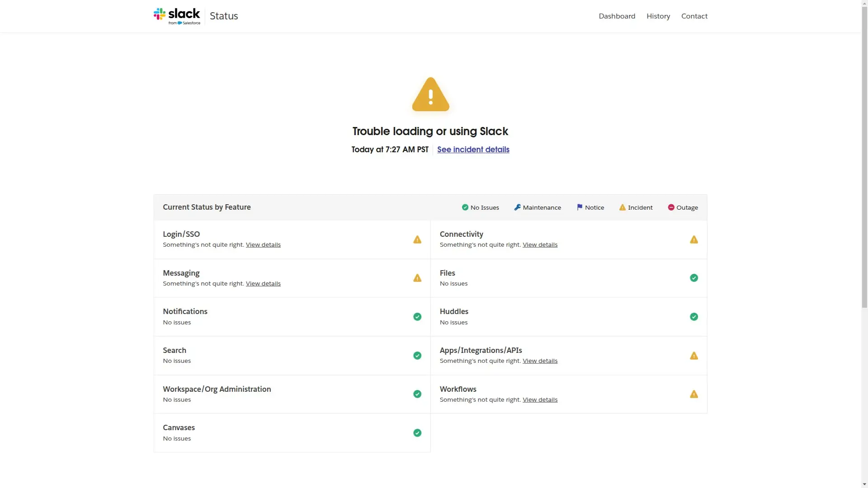
Task: Click 'Current Status by Feature' title
Action: pyautogui.click(x=207, y=207)
